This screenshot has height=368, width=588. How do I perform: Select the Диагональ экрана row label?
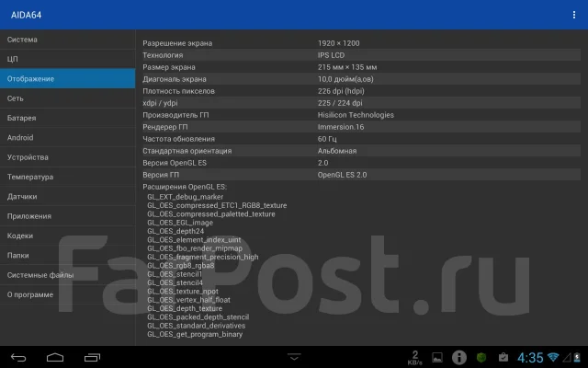[175, 79]
